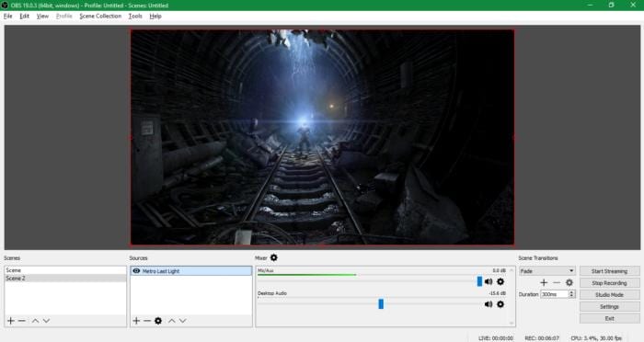Open the Fade transition dropdown
This screenshot has height=342, width=644.
pos(547,271)
